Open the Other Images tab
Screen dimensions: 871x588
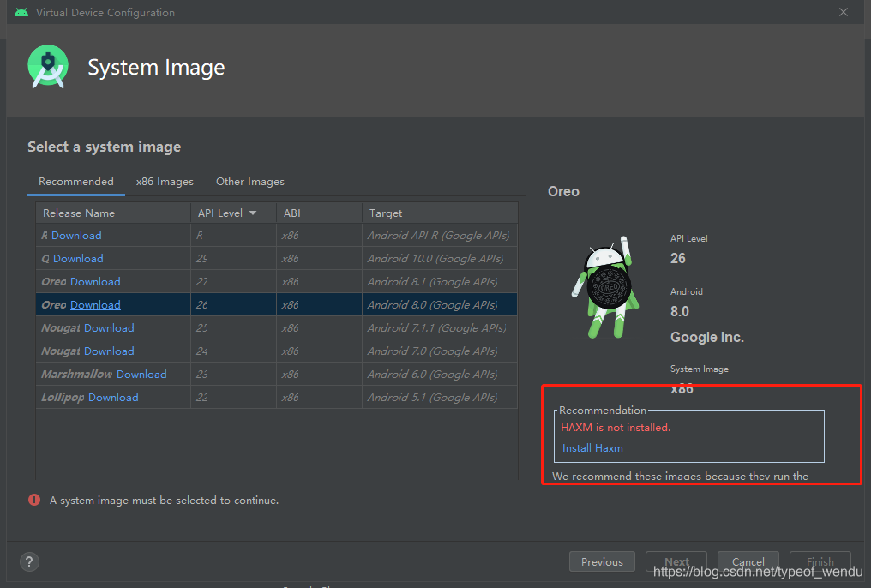point(250,182)
